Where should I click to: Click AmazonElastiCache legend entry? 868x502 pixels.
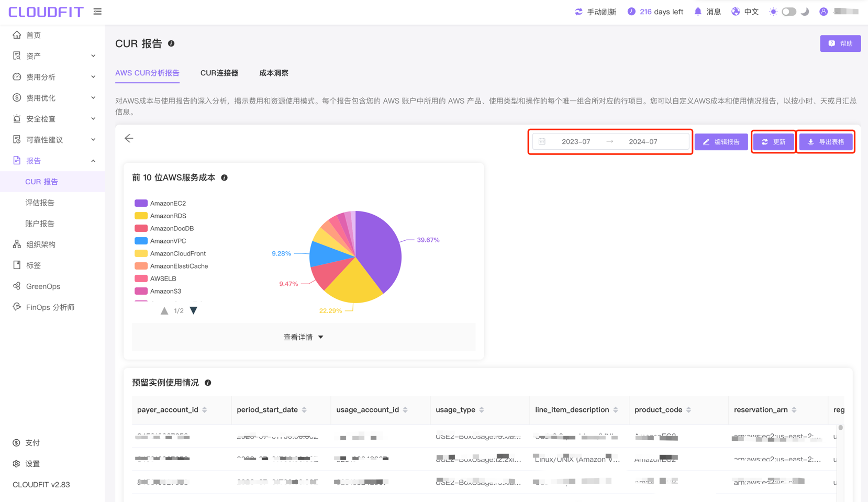(x=171, y=266)
